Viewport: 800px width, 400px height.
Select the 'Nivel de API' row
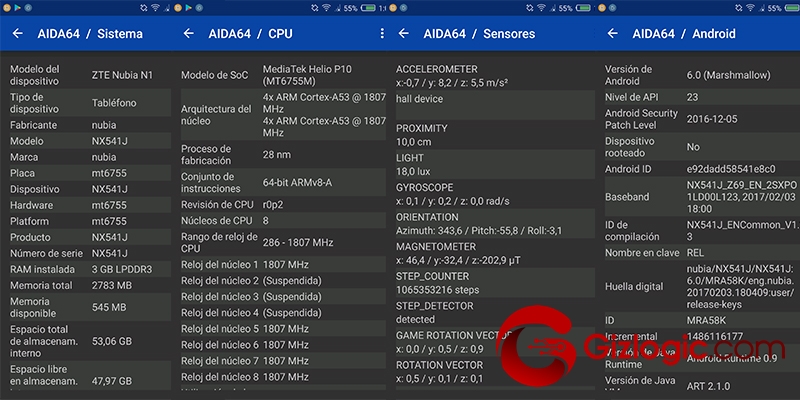701,97
